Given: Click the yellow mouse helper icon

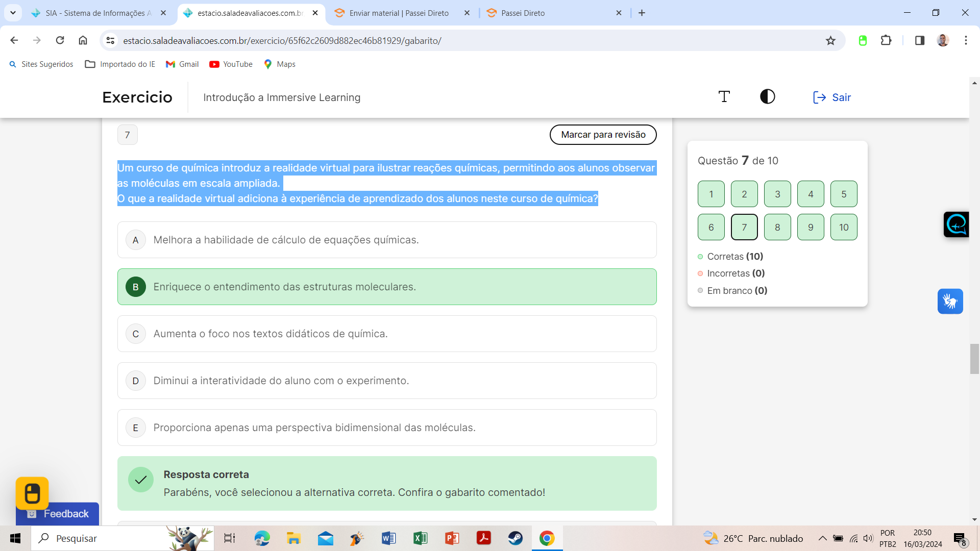Looking at the screenshot, I should (32, 493).
